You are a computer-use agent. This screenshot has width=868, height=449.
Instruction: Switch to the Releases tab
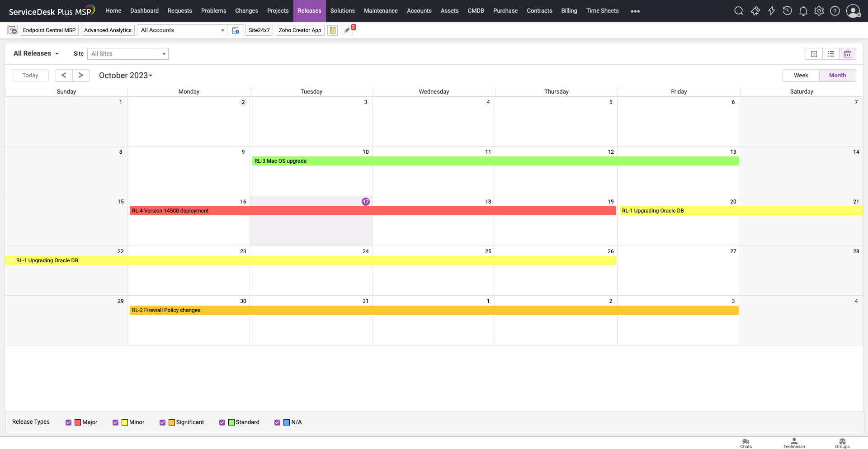click(x=309, y=10)
